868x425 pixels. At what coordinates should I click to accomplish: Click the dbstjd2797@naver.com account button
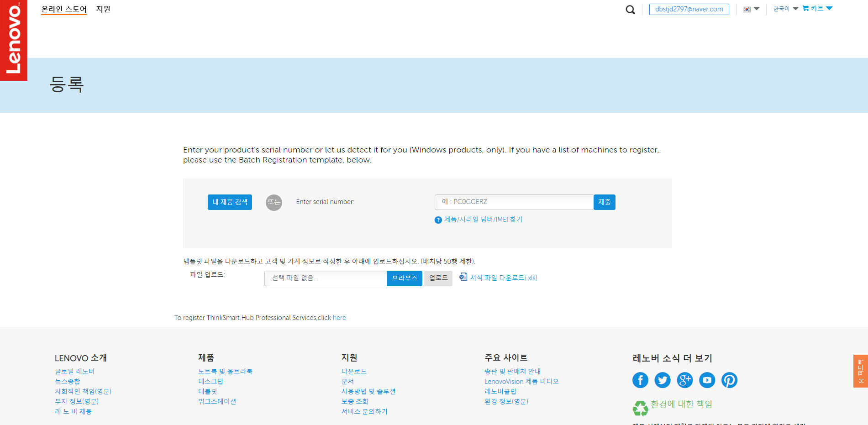pyautogui.click(x=689, y=9)
